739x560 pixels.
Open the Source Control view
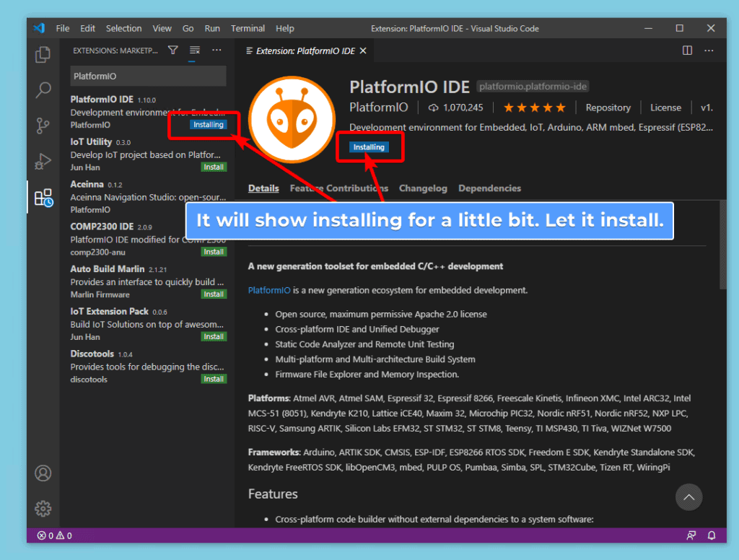(x=43, y=126)
